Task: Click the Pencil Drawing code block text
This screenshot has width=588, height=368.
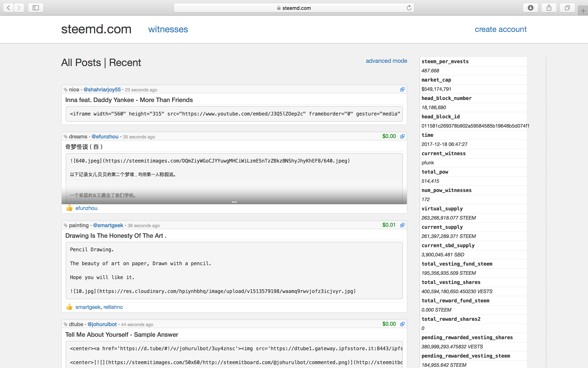Action: click(234, 270)
